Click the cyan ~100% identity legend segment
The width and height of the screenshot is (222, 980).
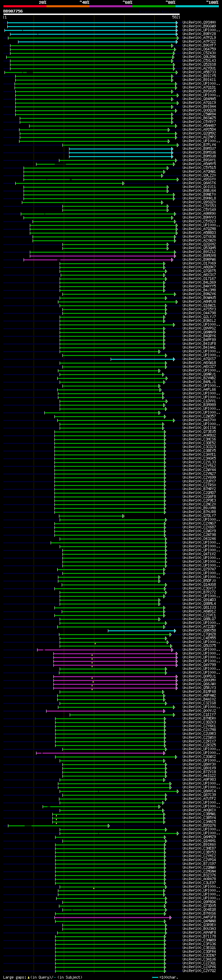click(197, 6)
